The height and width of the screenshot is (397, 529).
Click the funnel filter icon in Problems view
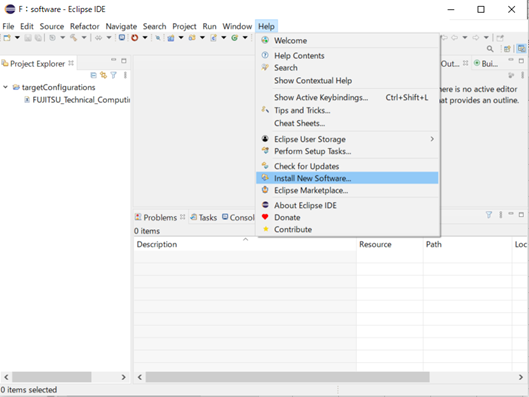pyautogui.click(x=489, y=215)
